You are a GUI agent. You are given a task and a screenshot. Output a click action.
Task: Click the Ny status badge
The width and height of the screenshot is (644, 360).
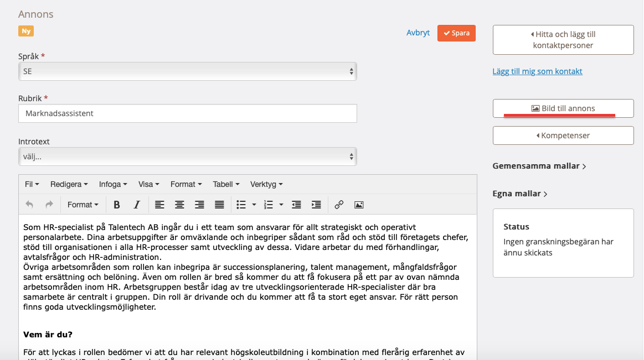coord(26,31)
